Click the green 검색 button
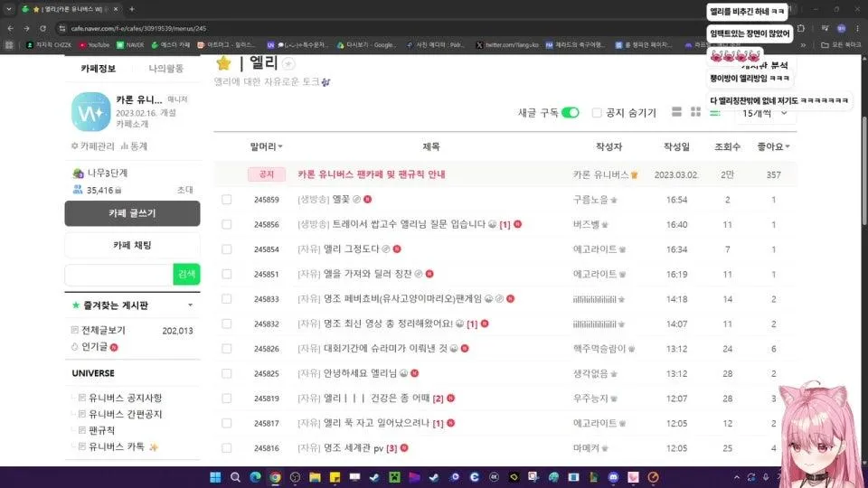The width and height of the screenshot is (868, 488). click(x=186, y=274)
